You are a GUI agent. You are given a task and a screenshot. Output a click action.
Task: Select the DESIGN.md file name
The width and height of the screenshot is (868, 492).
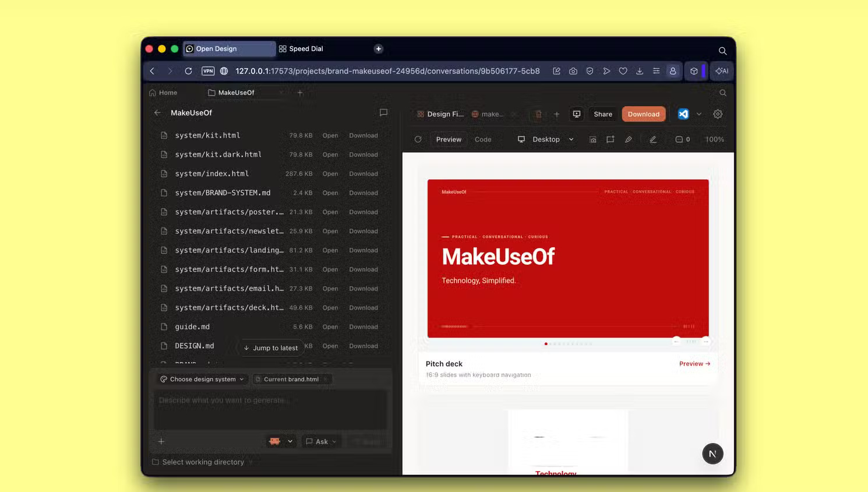tap(195, 346)
